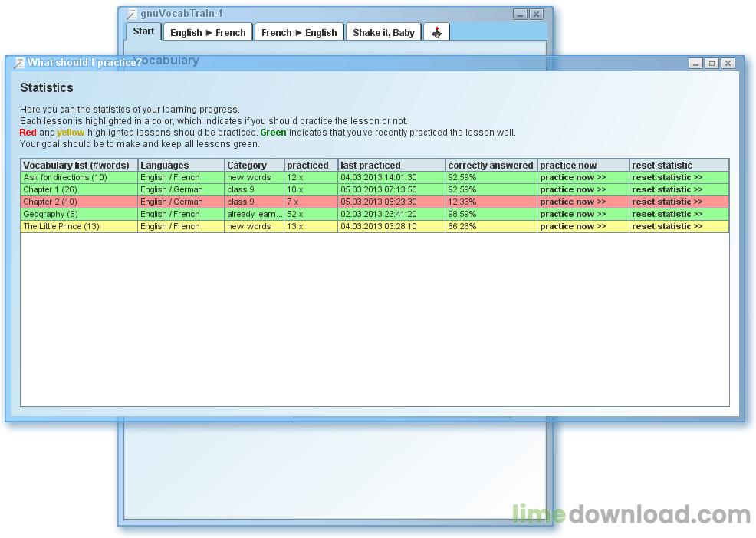
Task: Open the French ► English tab
Action: point(299,32)
